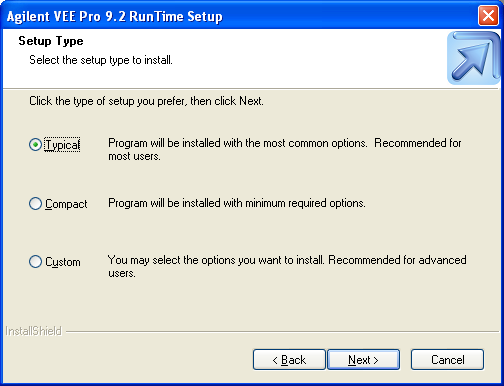Select the Custom setup radio button

(35, 262)
